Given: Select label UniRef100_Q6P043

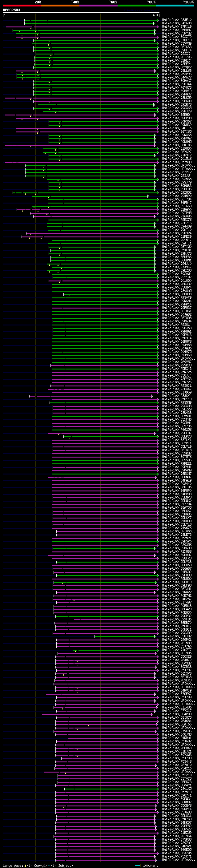Looking at the screenshot, I should pyautogui.click(x=176, y=749).
